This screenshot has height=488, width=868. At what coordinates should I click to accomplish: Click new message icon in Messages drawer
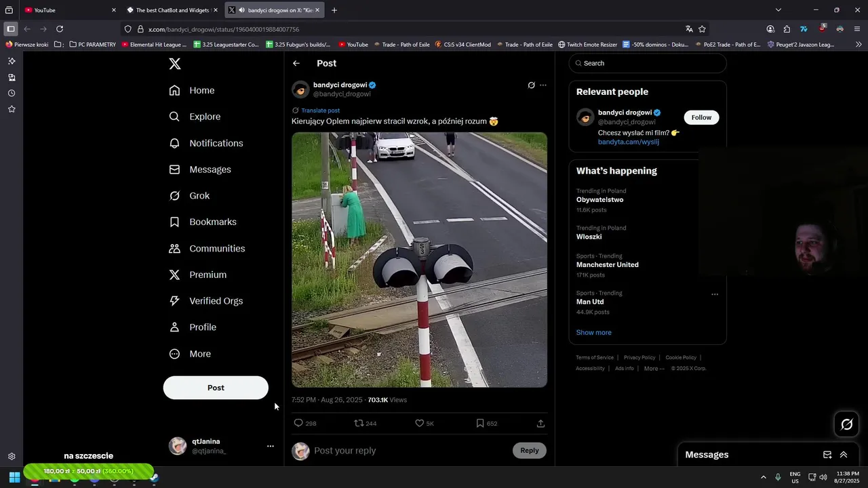coord(827,455)
